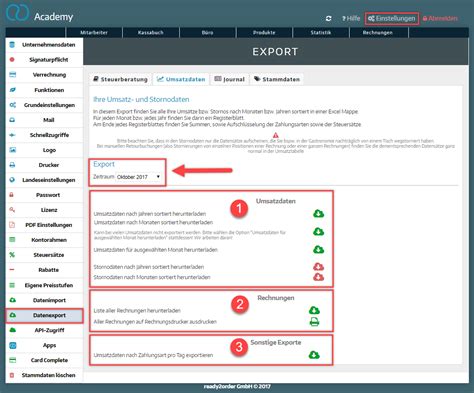The width and height of the screenshot is (474, 393).
Task: Click the icon beside Schnellzugriffe
Action: coord(12,135)
